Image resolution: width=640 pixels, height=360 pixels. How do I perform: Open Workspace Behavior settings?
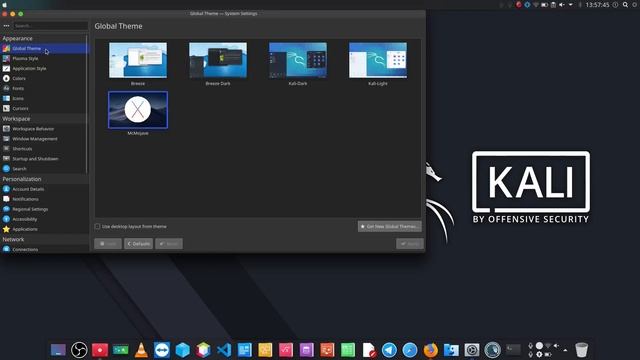pos(44,129)
